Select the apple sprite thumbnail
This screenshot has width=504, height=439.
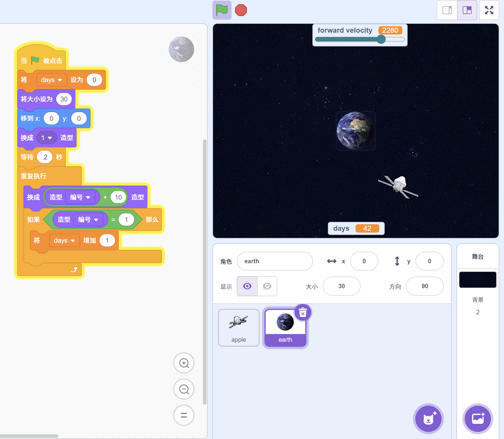click(239, 328)
